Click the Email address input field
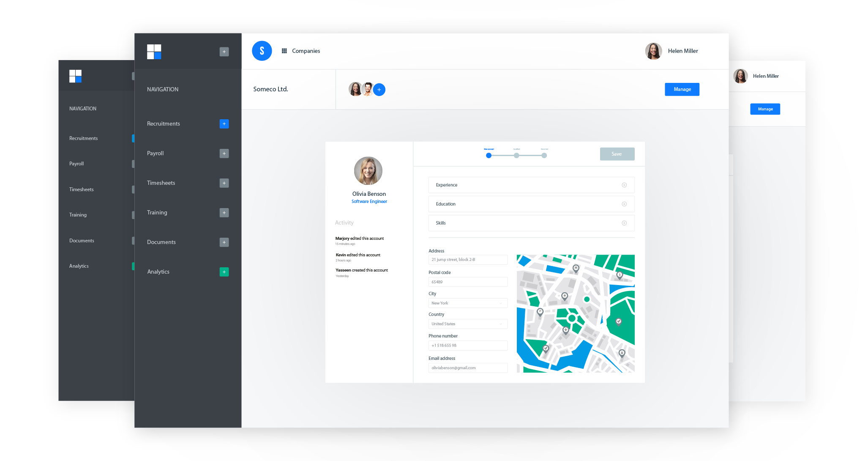 [x=467, y=368]
